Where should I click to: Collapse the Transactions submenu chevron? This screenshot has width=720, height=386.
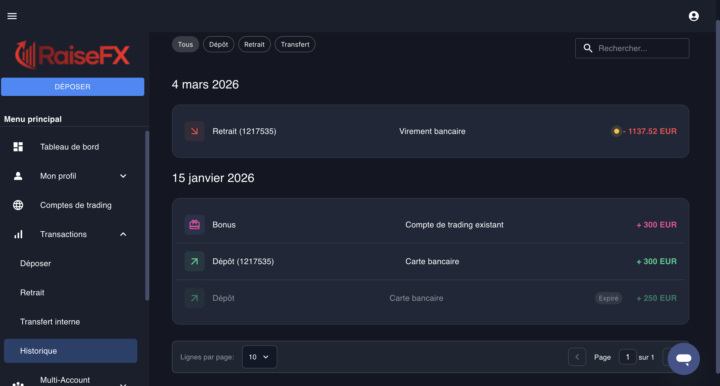pyautogui.click(x=123, y=235)
